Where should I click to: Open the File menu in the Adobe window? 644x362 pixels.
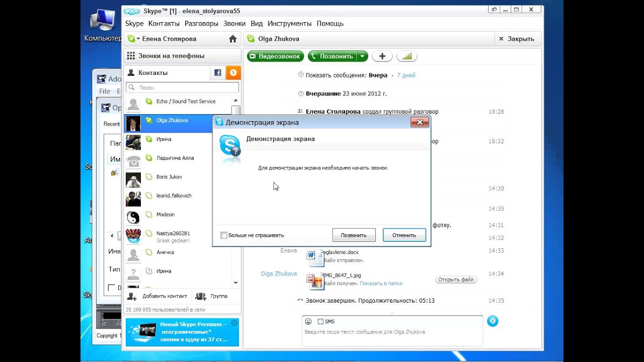click(105, 92)
